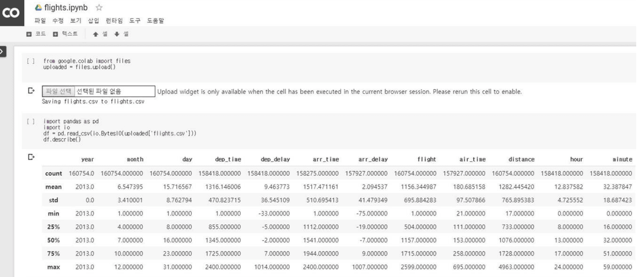
Task: Open the 수정 menu
Action: pos(58,21)
